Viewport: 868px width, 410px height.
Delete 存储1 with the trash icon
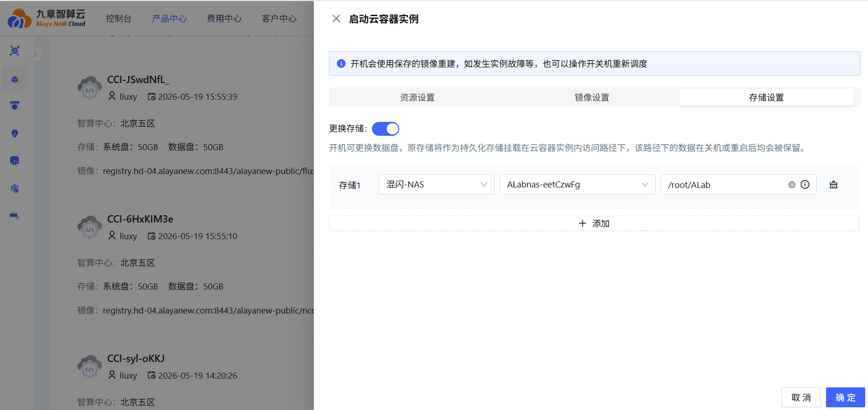(x=833, y=185)
